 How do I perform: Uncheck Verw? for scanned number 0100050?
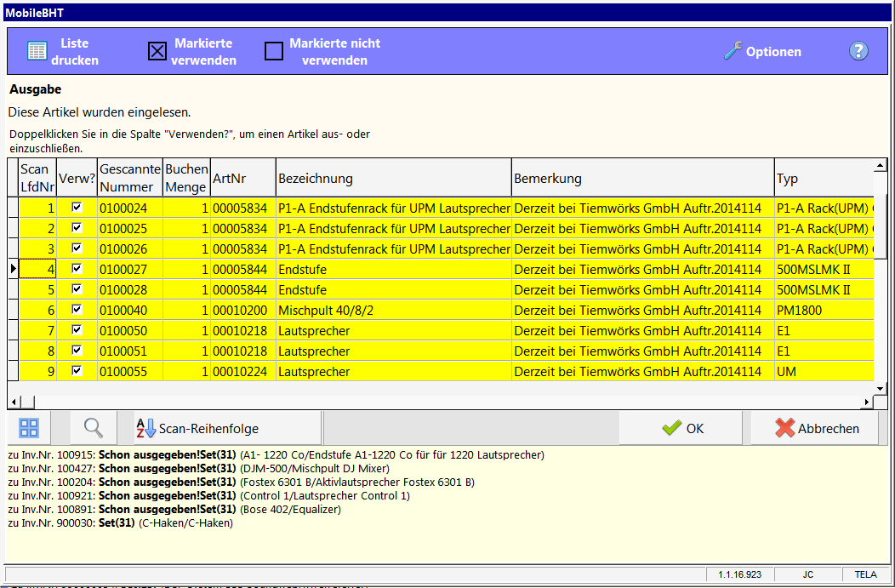77,330
